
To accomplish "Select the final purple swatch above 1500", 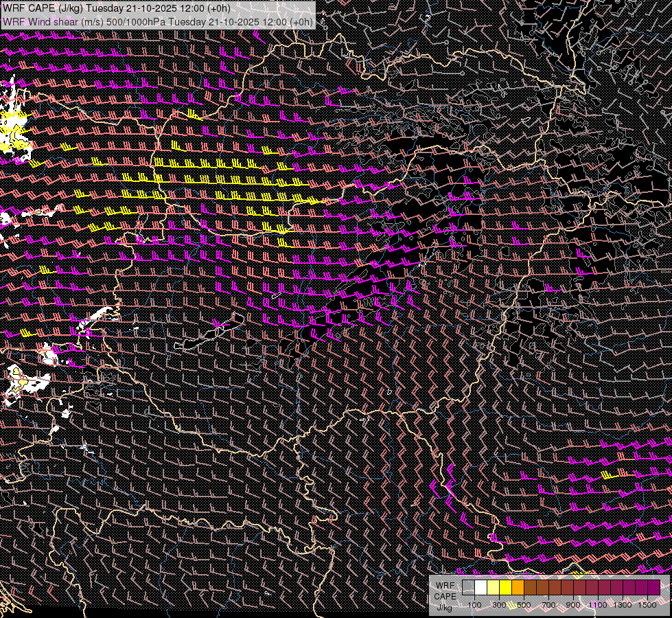I will [x=653, y=587].
